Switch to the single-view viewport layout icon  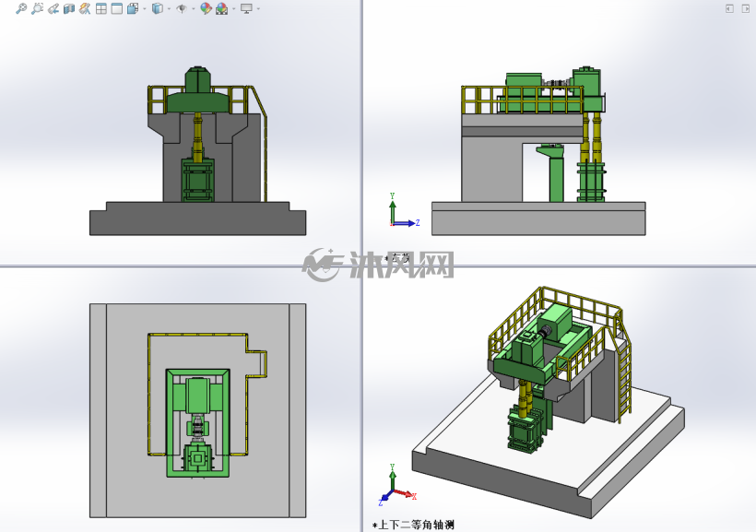pos(117,8)
